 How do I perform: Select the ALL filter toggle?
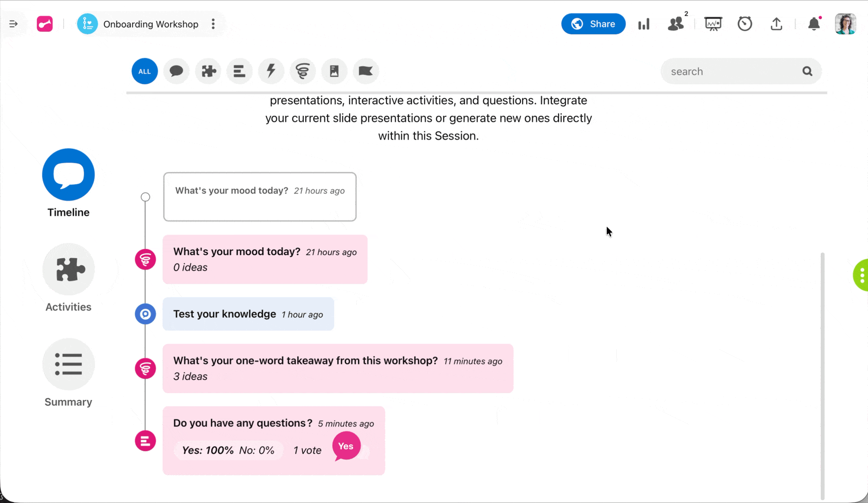pos(145,71)
